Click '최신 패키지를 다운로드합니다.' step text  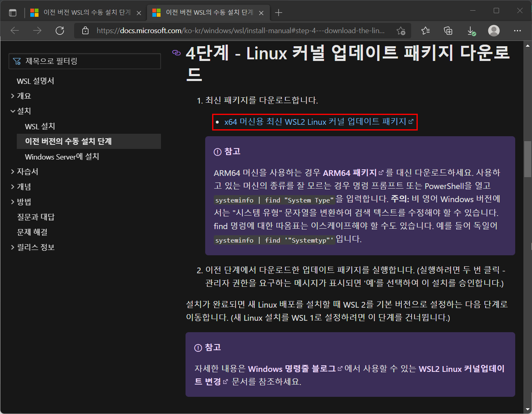click(262, 100)
